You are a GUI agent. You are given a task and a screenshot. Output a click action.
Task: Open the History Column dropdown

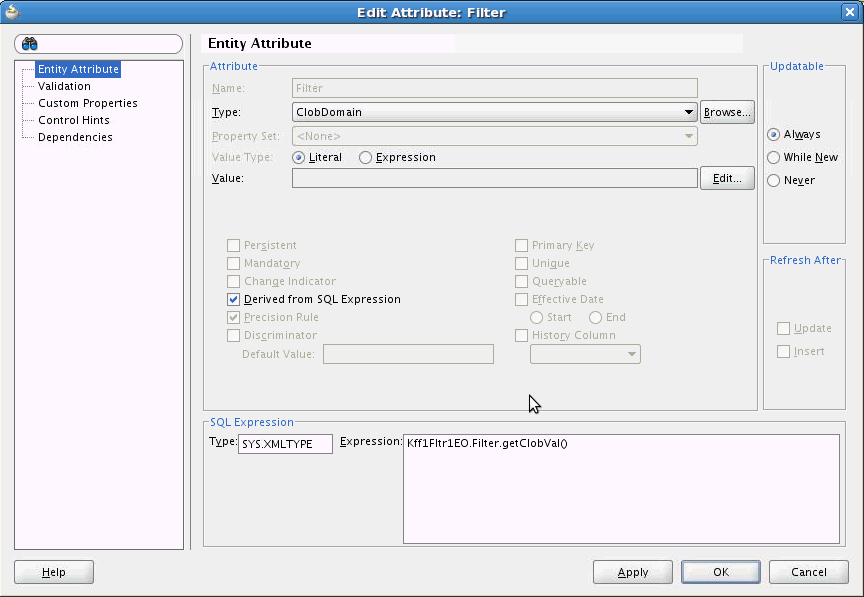tap(585, 354)
